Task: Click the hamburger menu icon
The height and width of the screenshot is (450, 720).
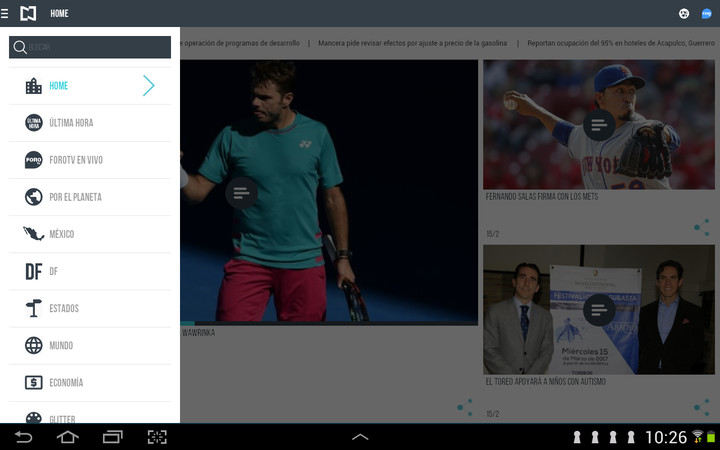Action: [5, 14]
